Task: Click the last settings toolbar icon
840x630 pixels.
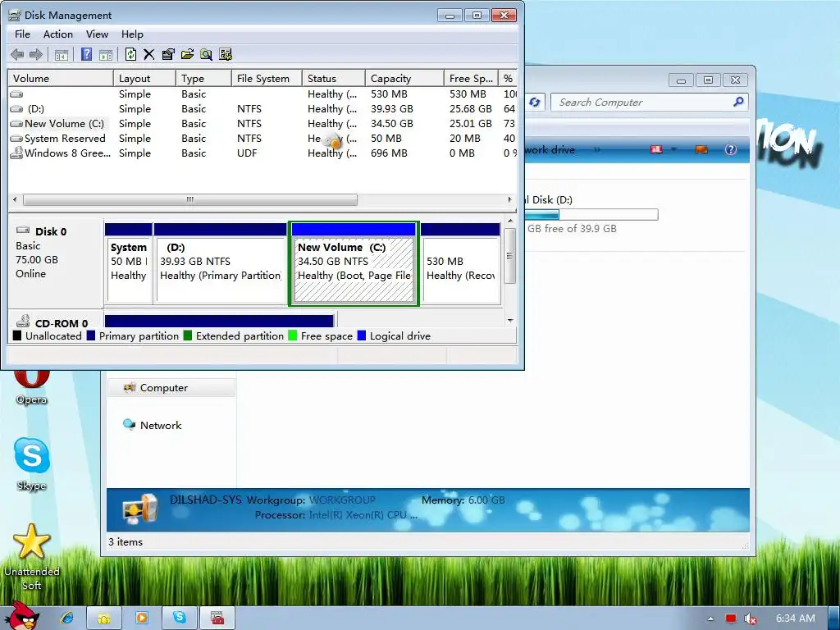Action: 226,54
